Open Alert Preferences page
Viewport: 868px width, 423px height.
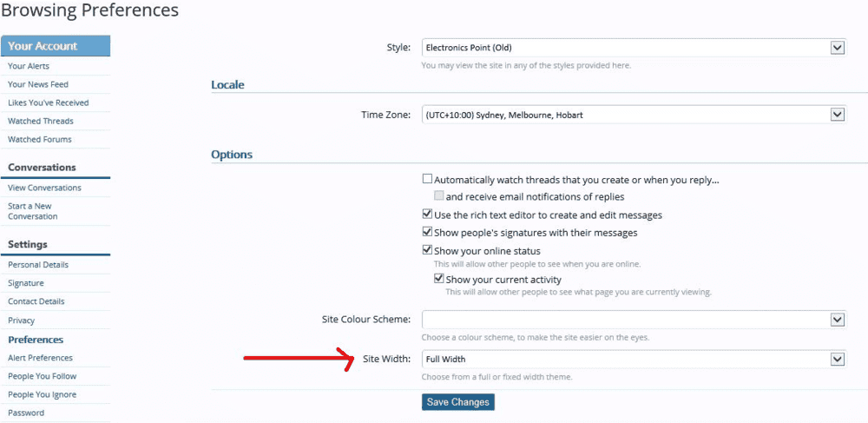[x=40, y=358]
